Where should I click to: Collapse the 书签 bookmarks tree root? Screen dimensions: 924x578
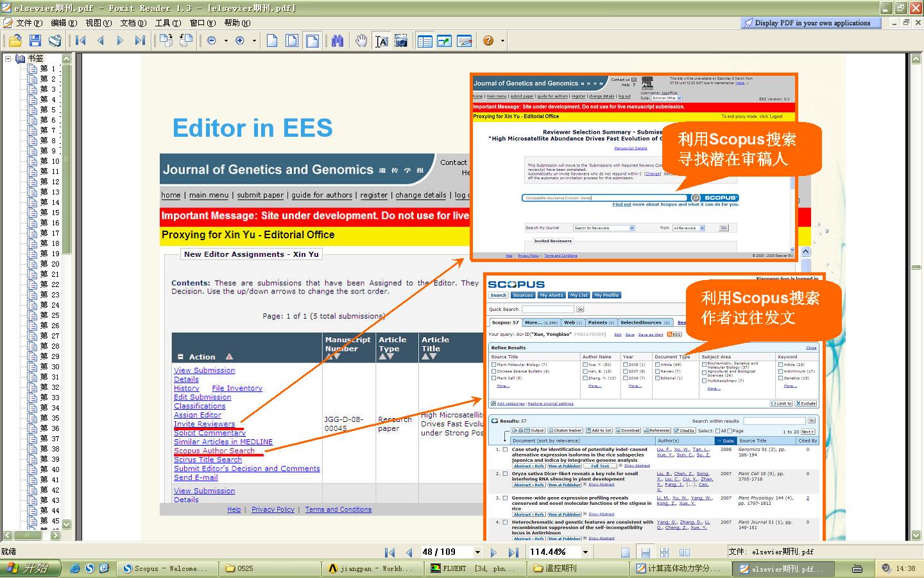click(x=8, y=58)
